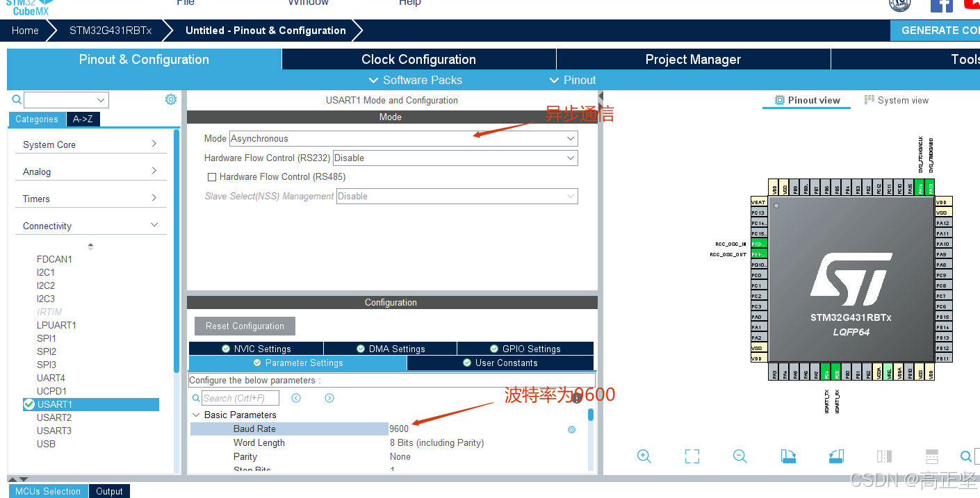The height and width of the screenshot is (498, 980).
Task: Click the Word Length parameter value
Action: (x=436, y=442)
